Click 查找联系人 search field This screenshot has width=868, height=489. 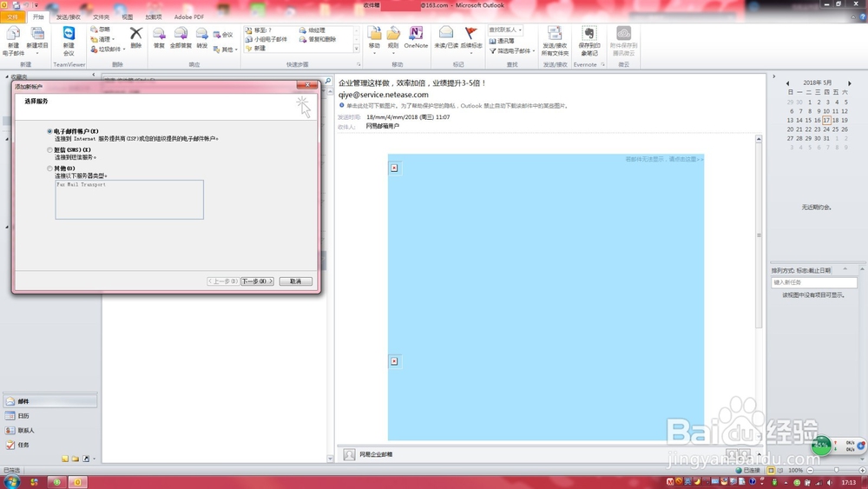505,30
